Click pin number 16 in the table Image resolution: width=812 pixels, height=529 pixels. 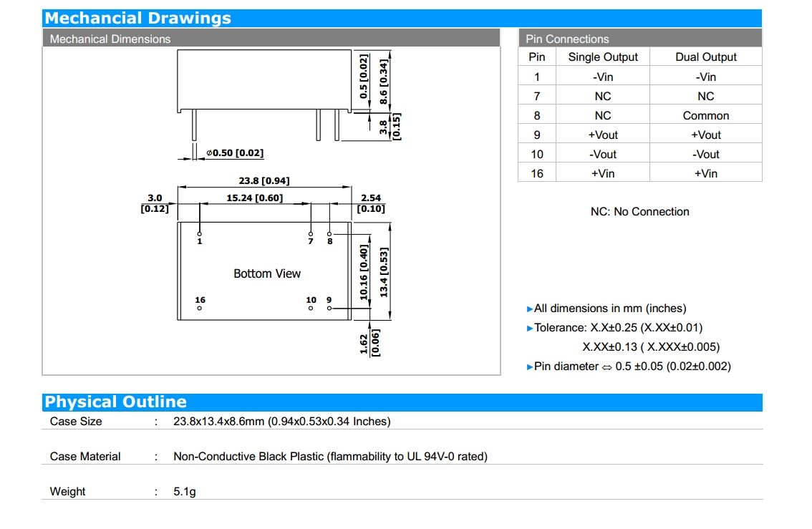537,173
